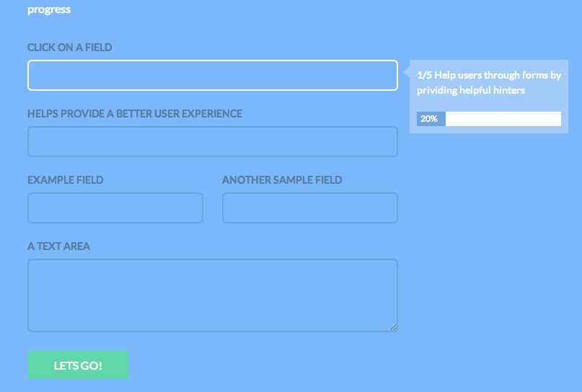Click the 'Example Field' label

pyautogui.click(x=66, y=180)
